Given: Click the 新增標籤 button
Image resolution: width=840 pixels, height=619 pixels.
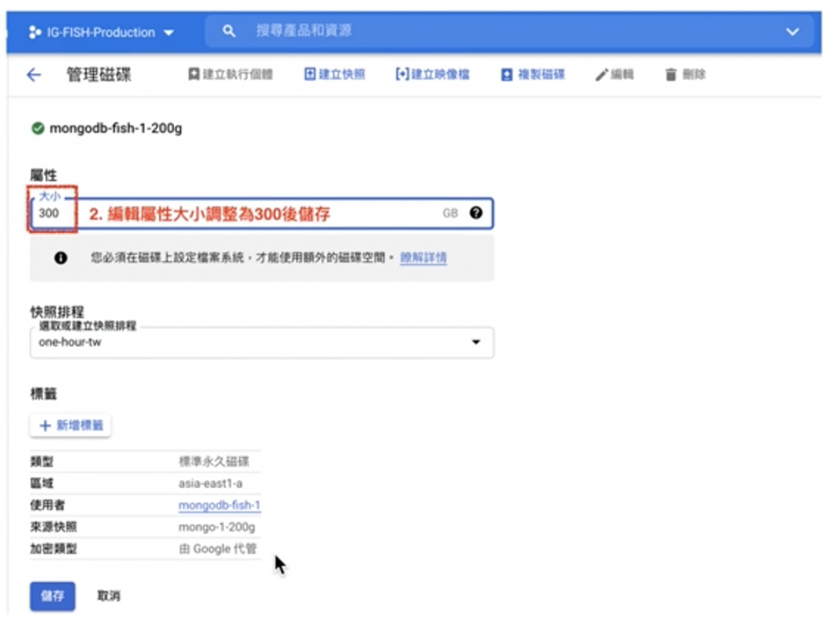Looking at the screenshot, I should click(71, 426).
